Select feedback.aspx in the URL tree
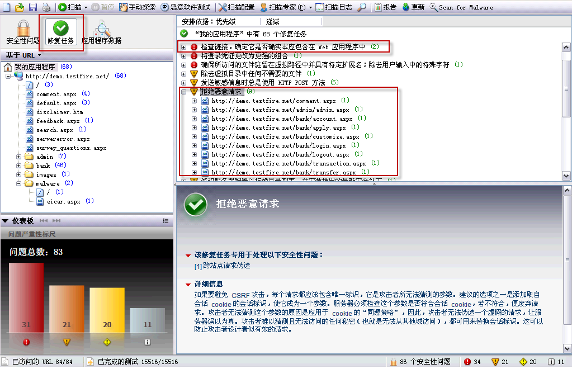Image resolution: width=572 pixels, height=367 pixels. click(58, 121)
